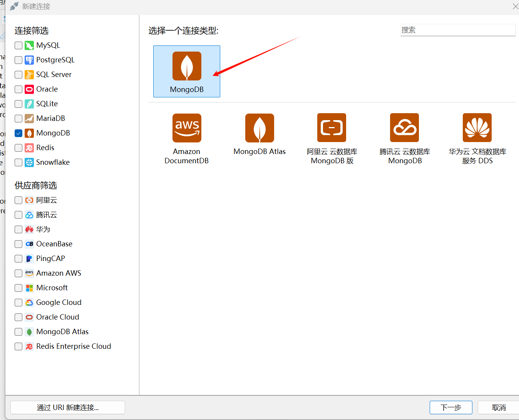The image size is (519, 420).
Task: Click the SQL Server filter label
Action: 54,75
